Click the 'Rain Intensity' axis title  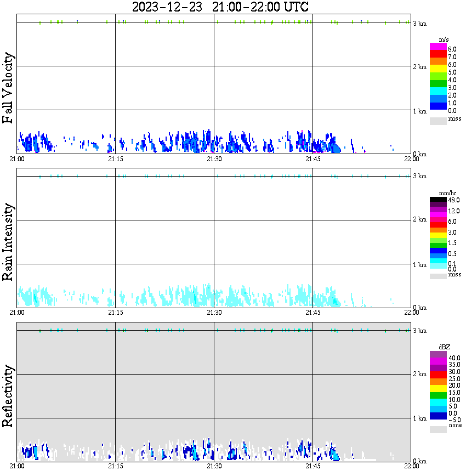(8, 242)
